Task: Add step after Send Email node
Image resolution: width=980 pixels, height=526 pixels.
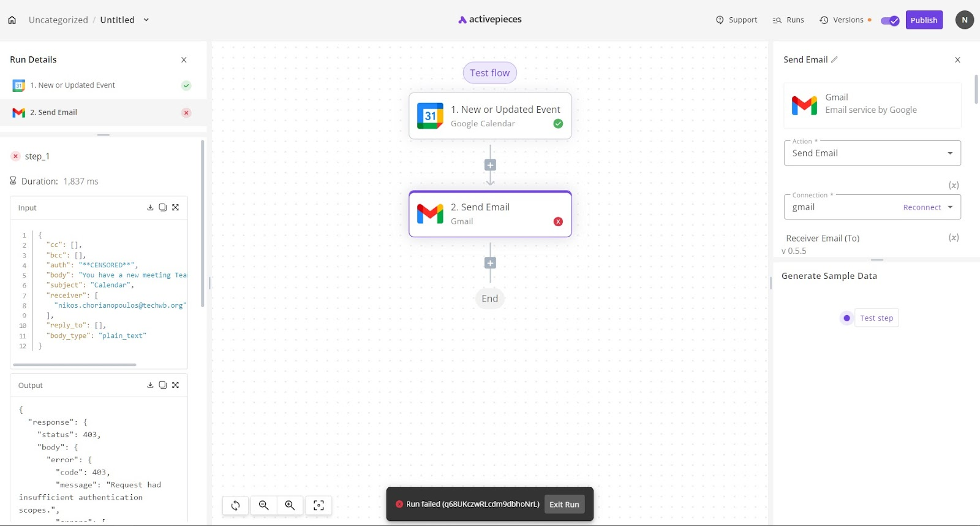Action: click(490, 263)
